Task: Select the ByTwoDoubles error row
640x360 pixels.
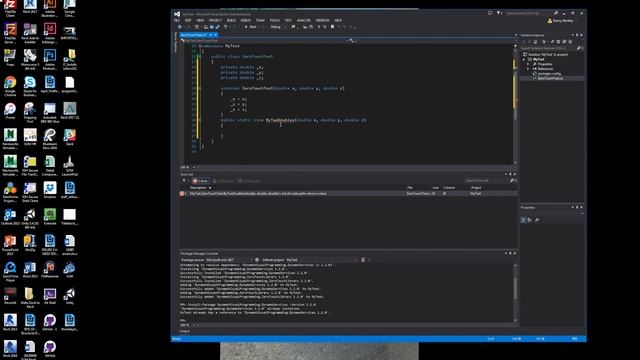Action: pos(348,193)
